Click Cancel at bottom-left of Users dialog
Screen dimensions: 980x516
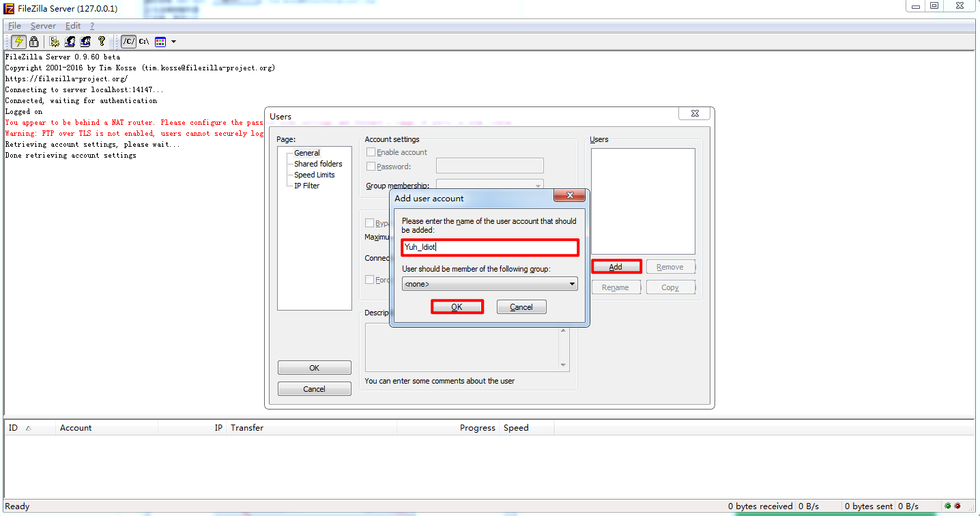[x=314, y=389]
